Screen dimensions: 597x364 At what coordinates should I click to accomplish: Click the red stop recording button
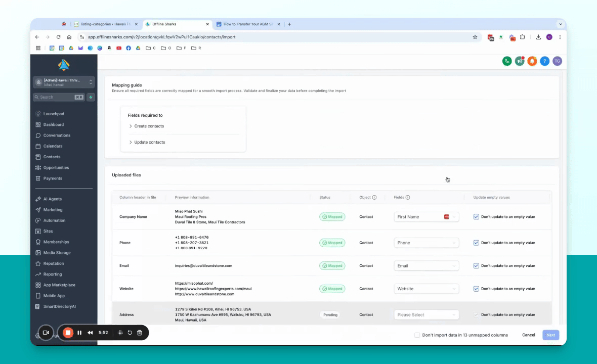[x=68, y=333]
